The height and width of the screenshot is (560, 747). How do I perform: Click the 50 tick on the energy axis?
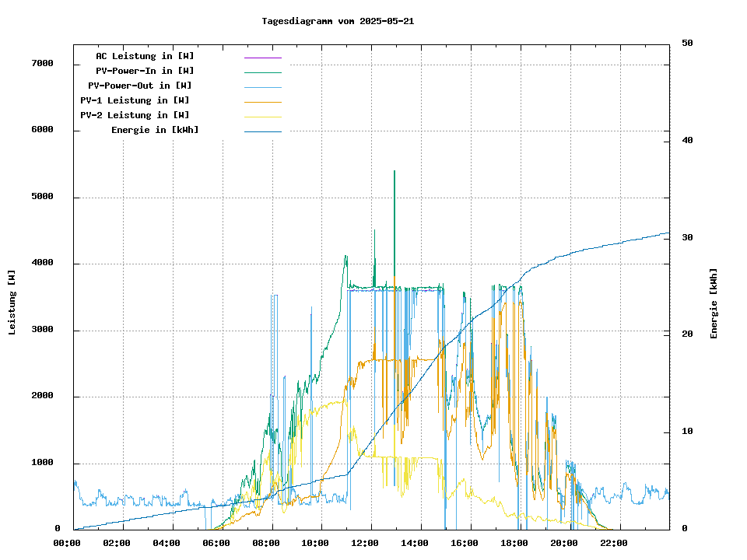[687, 44]
